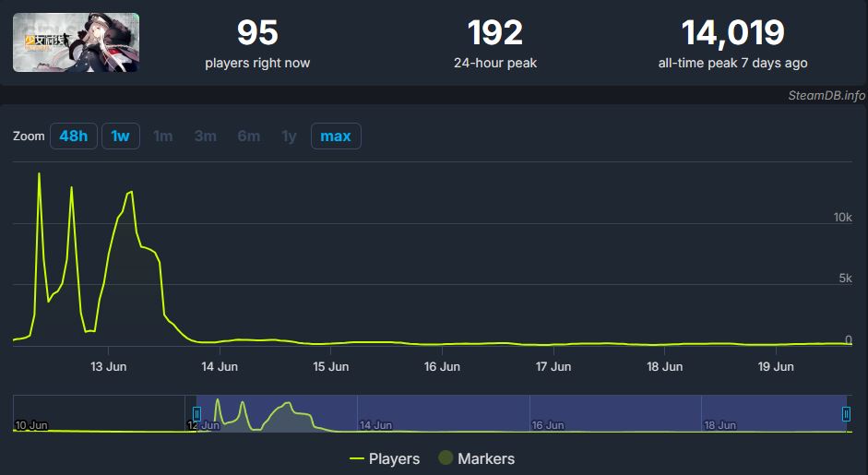Click the 10 Jun navigator label

coord(31,425)
